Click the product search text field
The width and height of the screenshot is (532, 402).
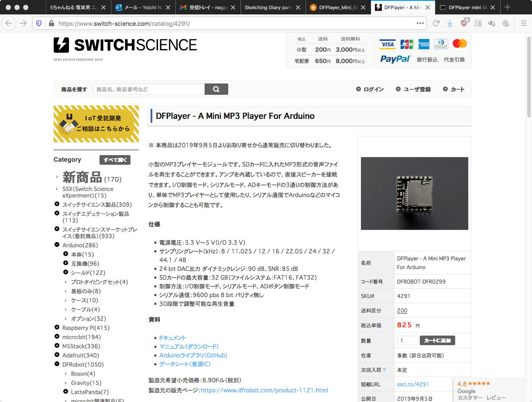coord(149,89)
